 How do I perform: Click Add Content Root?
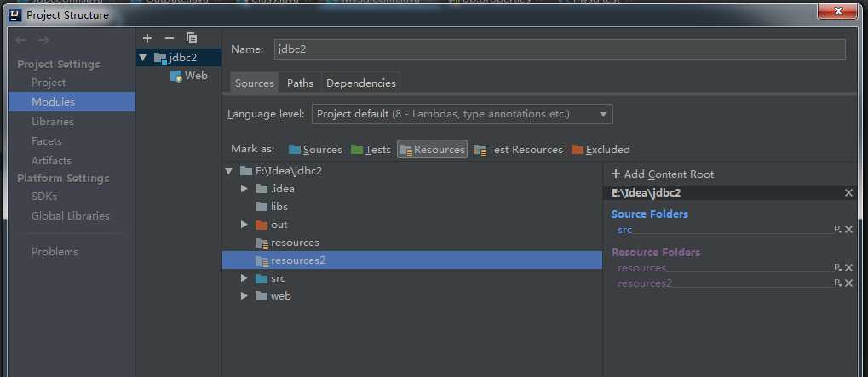pyautogui.click(x=663, y=174)
